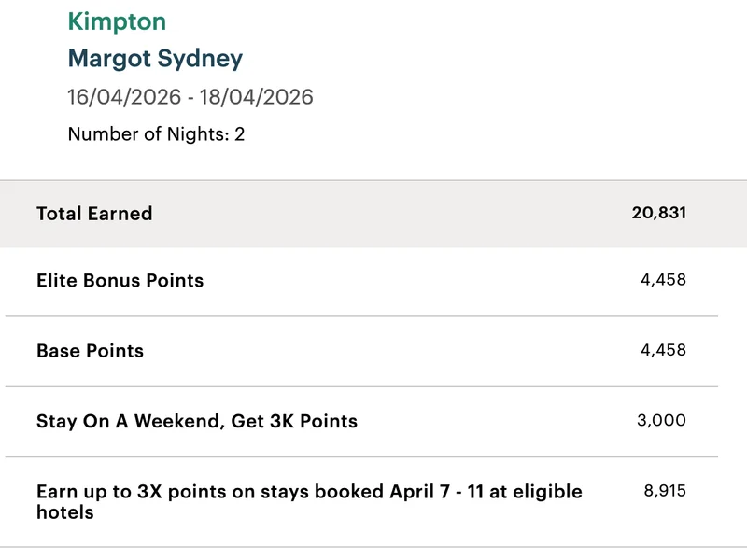This screenshot has height=560, width=747.
Task: Click the Base Points 4,458 value
Action: pos(663,350)
